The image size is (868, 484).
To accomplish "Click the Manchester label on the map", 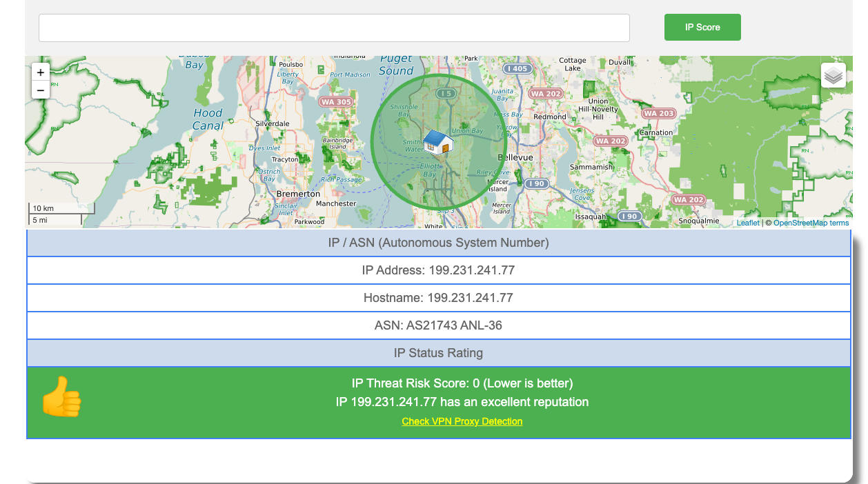I will pyautogui.click(x=336, y=204).
